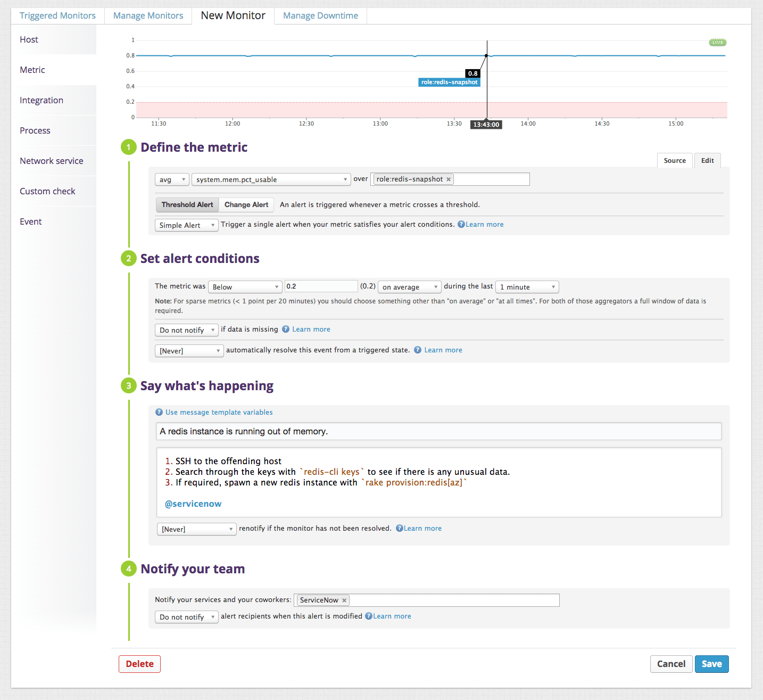The image size is (763, 700).
Task: Click help icon for automatically resolve option
Action: tap(418, 350)
